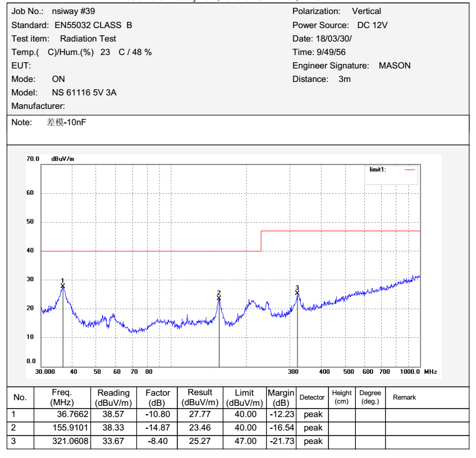Select the 36.7662 frequency cell
Image resolution: width=476 pixels, height=458 pixels.
point(61,414)
